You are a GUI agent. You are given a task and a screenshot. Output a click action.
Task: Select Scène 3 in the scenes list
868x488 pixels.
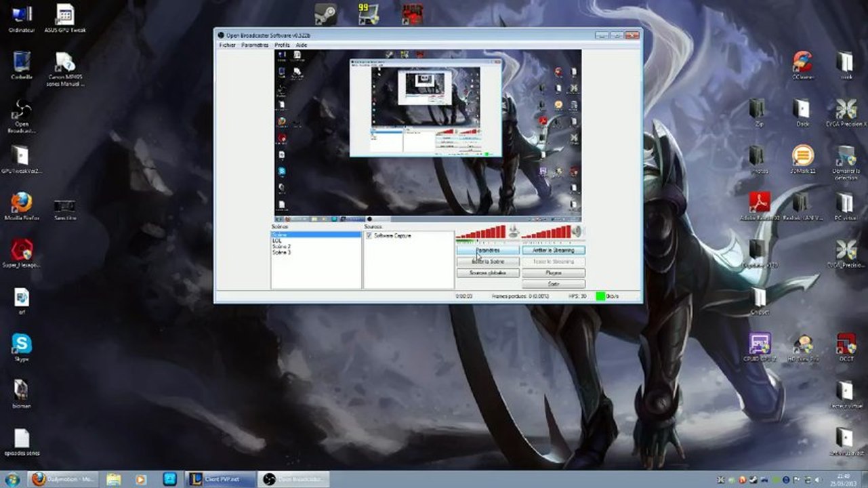click(316, 252)
